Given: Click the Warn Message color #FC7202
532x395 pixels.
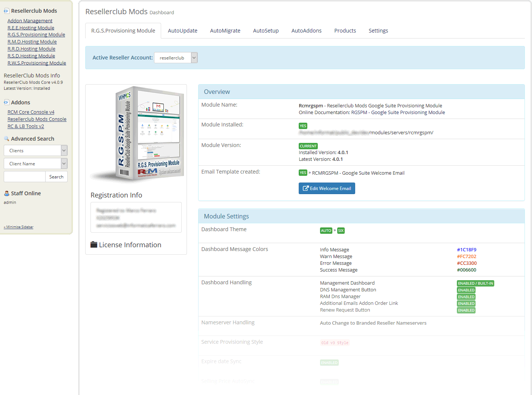Looking at the screenshot, I should coord(467,256).
